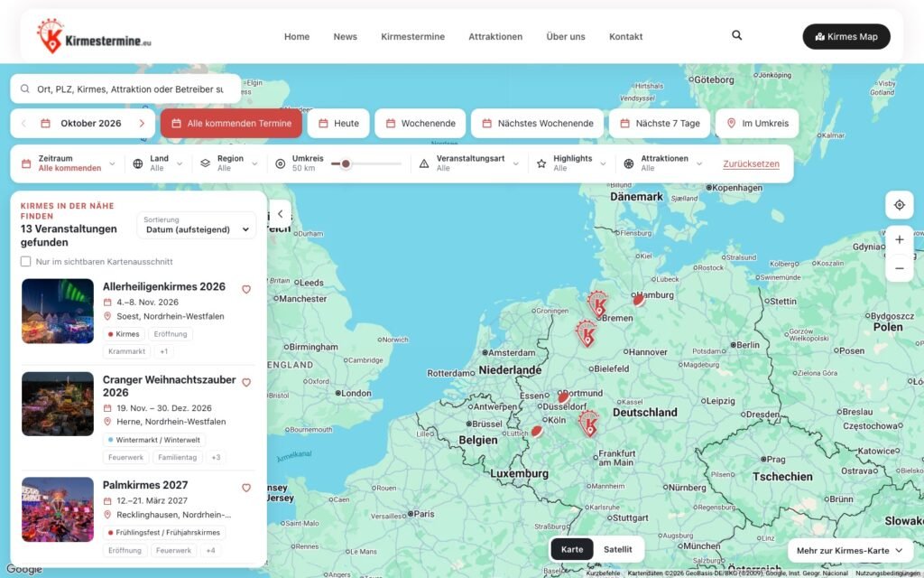Image resolution: width=924 pixels, height=578 pixels.
Task: Open the Veranstaltungsart dropdown
Action: (469, 163)
